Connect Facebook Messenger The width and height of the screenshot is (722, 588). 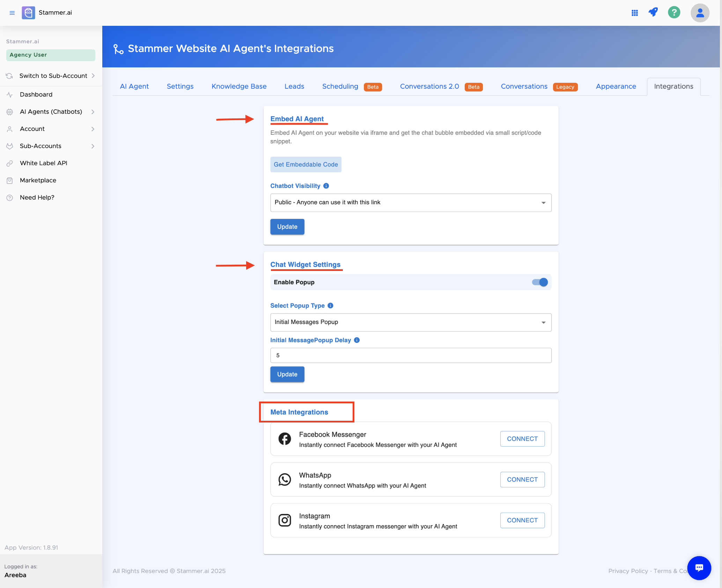pos(522,439)
